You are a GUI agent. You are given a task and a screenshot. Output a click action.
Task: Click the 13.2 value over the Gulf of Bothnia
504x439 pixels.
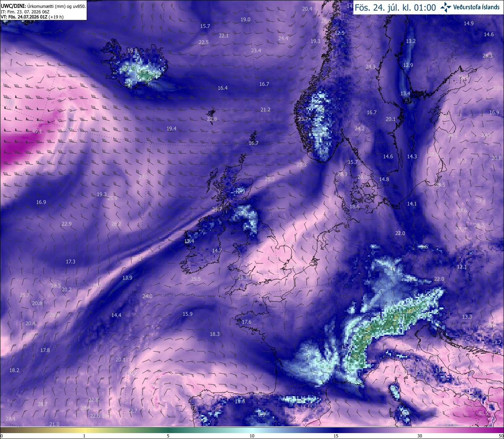click(x=411, y=41)
